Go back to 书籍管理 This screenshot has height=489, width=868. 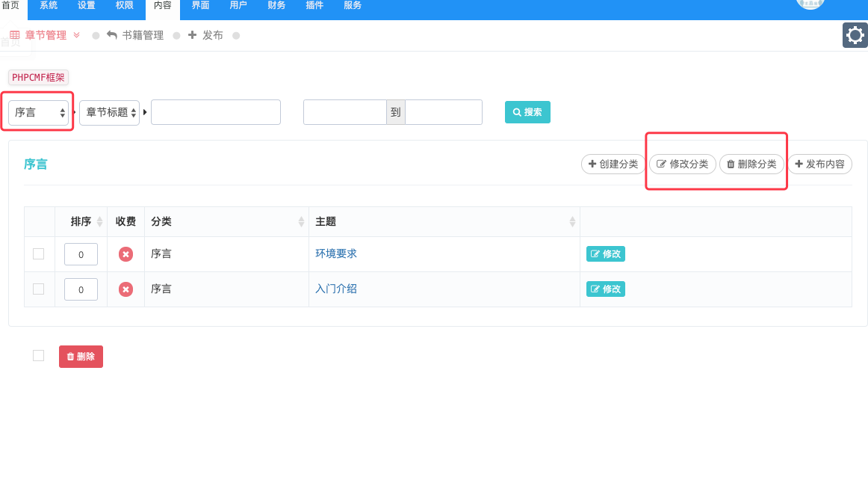click(x=135, y=35)
